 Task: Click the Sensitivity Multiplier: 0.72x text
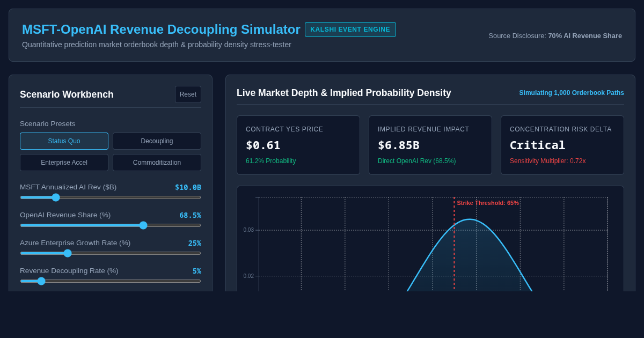click(548, 161)
